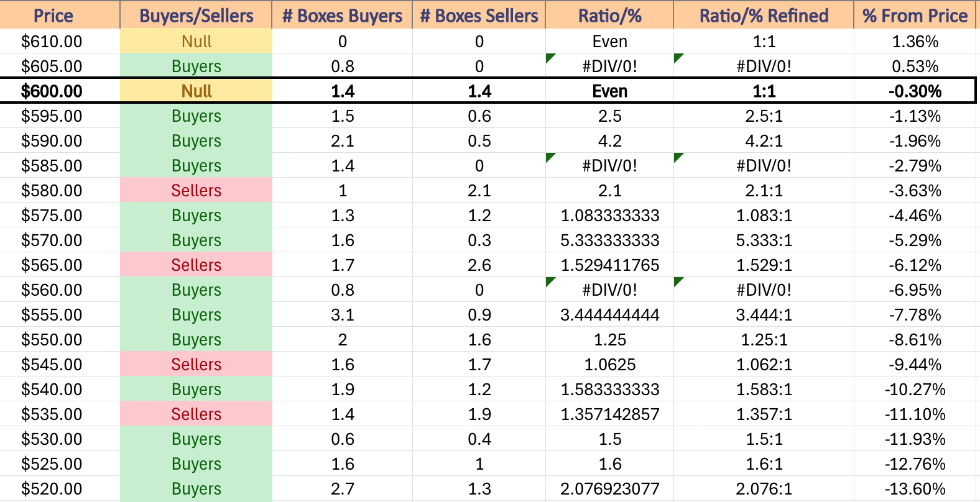Screen dimensions: 980x502
Task: Click the $530.00 price cell
Action: click(x=60, y=439)
